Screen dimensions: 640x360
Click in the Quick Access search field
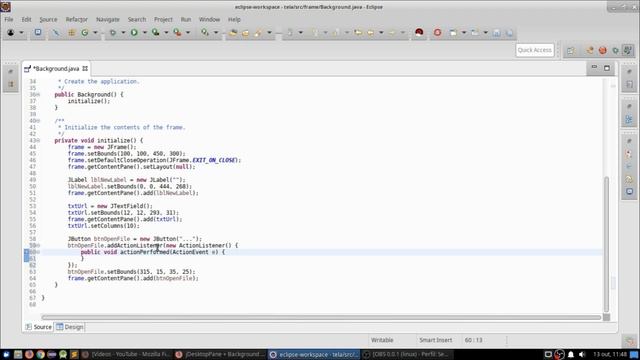534,50
